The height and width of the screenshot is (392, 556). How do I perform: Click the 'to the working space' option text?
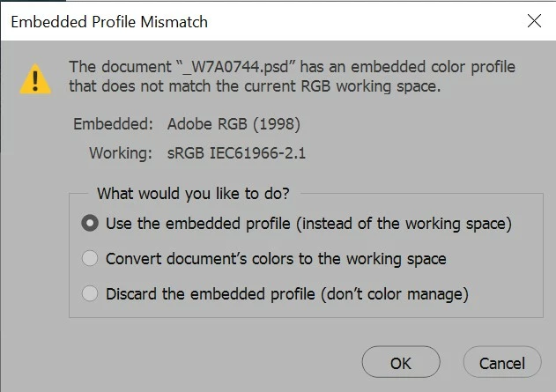coord(368,259)
